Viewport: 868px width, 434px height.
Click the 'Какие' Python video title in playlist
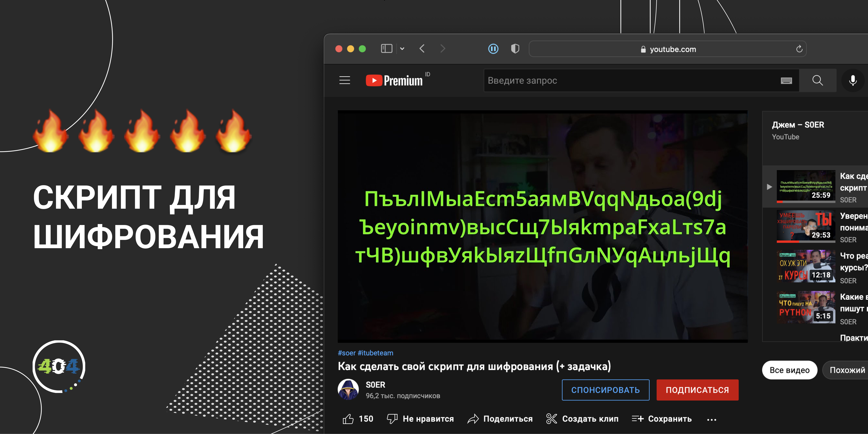click(x=854, y=303)
